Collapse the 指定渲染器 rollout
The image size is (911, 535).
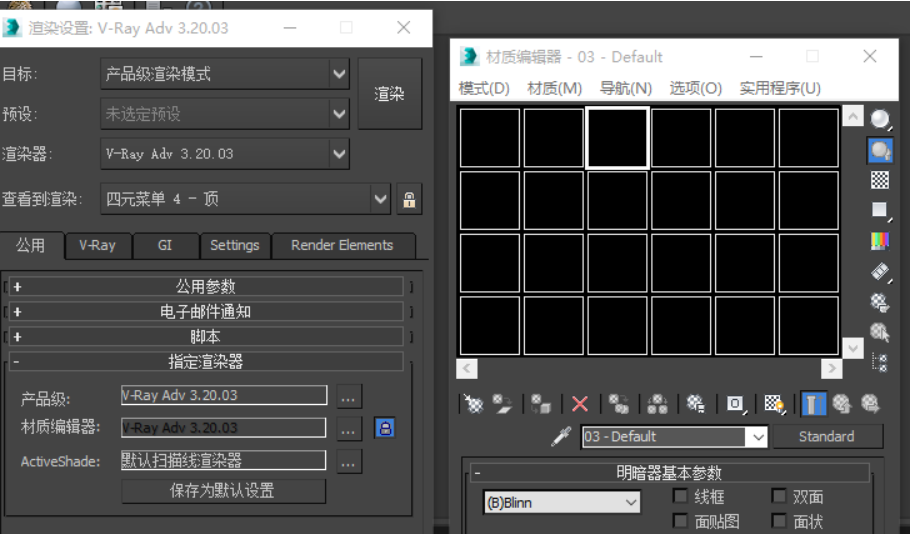(206, 362)
